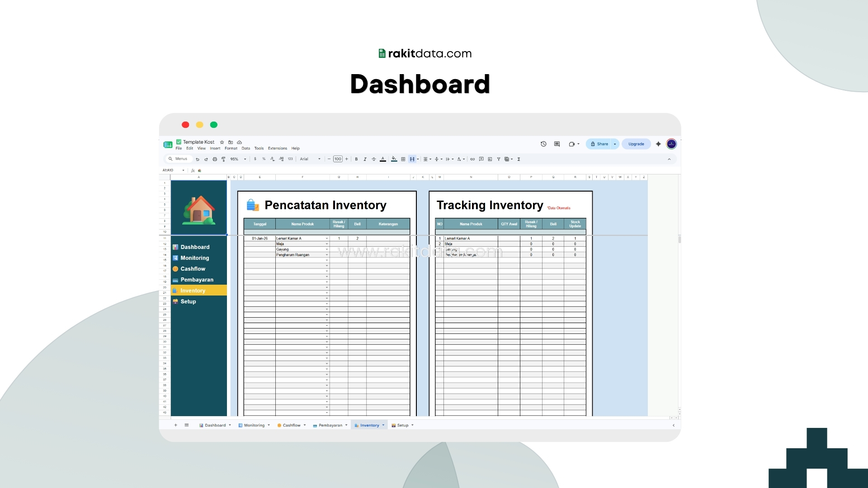
Task: Click the Share button
Action: [599, 144]
